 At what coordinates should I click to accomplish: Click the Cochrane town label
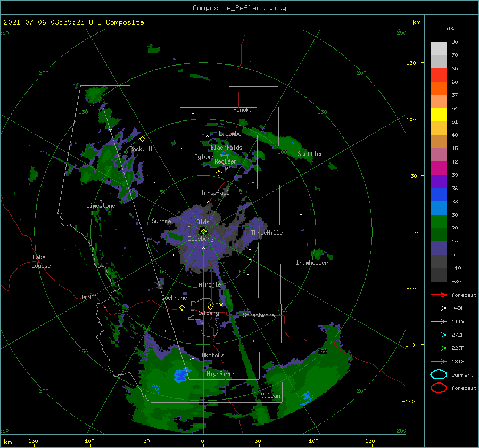coord(174,298)
